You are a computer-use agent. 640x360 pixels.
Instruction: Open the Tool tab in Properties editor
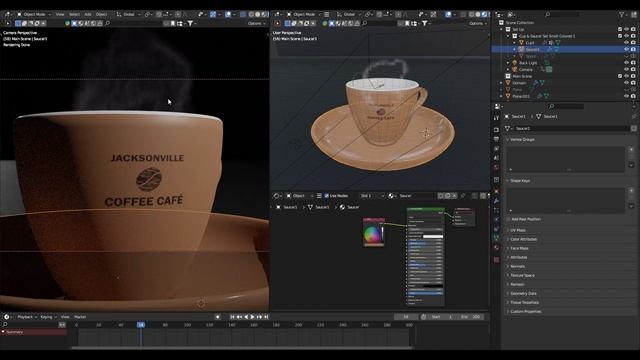(x=496, y=118)
